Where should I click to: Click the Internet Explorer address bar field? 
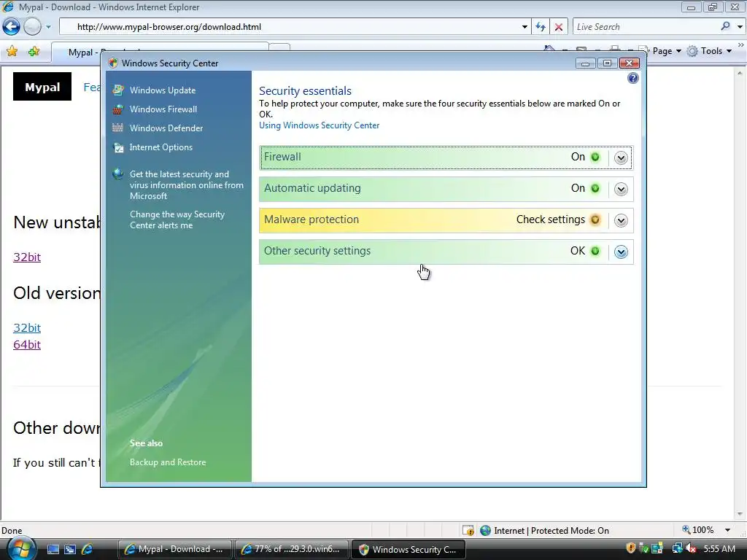point(295,27)
